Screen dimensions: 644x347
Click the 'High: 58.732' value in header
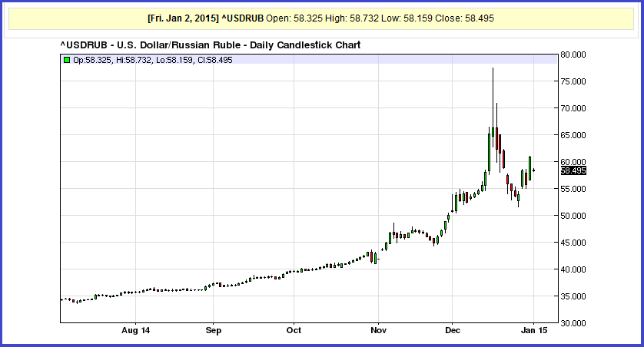[x=351, y=18]
